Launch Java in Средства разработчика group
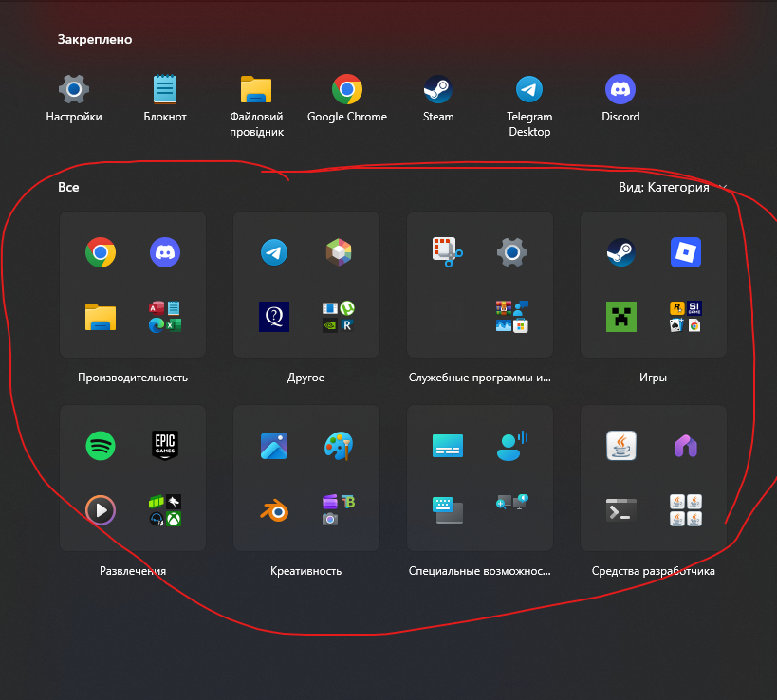 620,446
